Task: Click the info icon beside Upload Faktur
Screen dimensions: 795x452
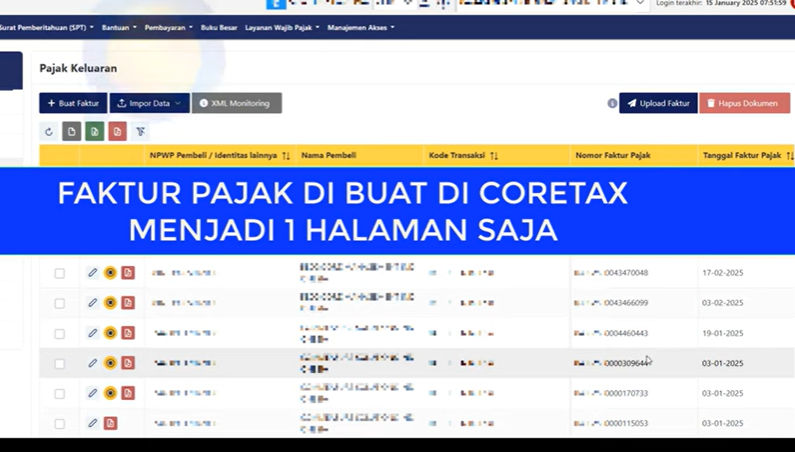Action: pyautogui.click(x=612, y=103)
